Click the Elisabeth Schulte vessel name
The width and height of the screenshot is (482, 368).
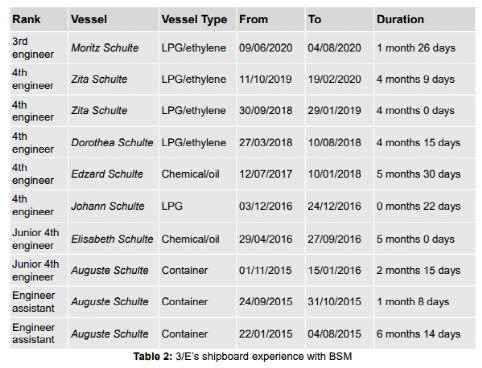(x=112, y=239)
